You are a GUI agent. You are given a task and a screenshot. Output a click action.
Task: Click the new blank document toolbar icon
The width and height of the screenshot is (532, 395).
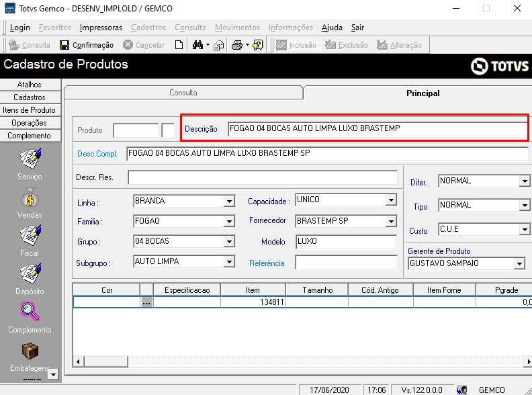(x=179, y=45)
